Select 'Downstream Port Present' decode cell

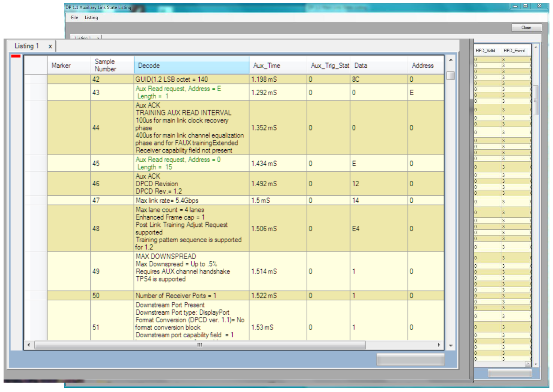click(192, 320)
